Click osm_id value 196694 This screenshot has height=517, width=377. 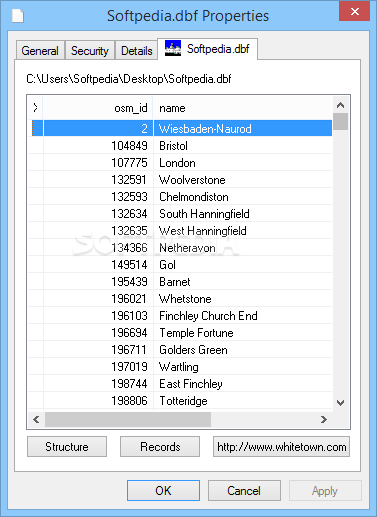pos(129,333)
